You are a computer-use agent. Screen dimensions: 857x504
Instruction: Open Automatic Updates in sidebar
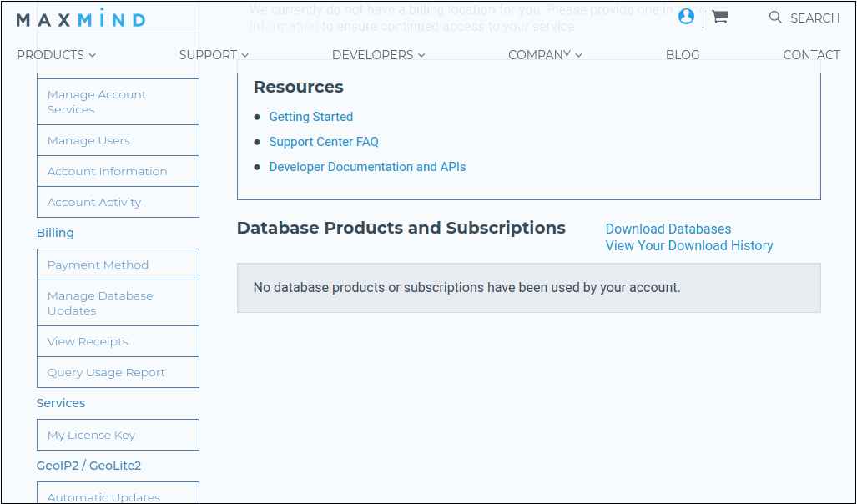(118, 493)
